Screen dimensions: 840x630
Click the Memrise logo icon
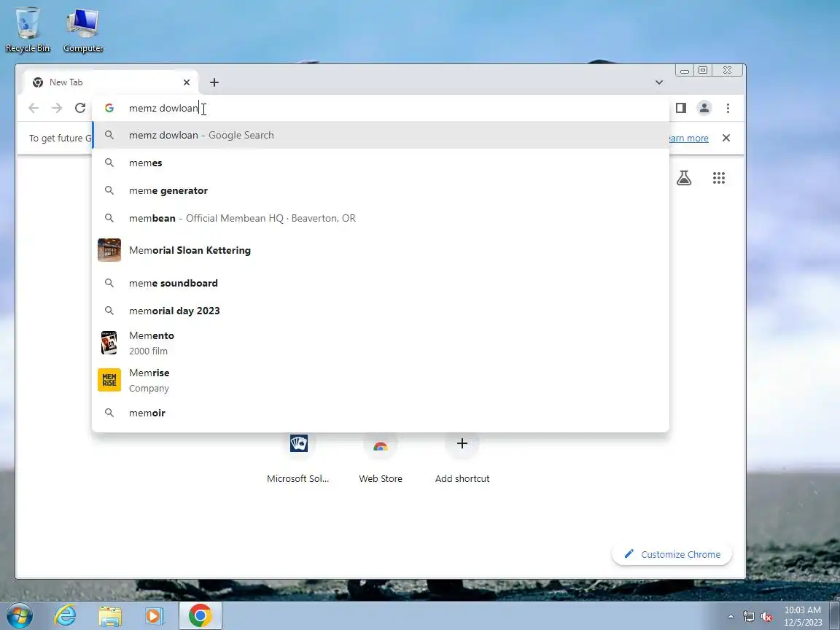tap(109, 380)
